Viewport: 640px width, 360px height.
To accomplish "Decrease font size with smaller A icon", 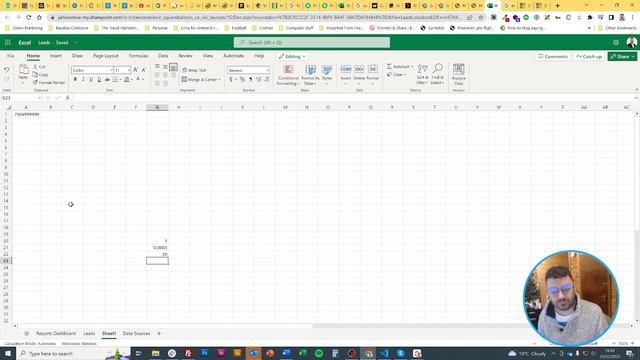I will click(x=144, y=70).
